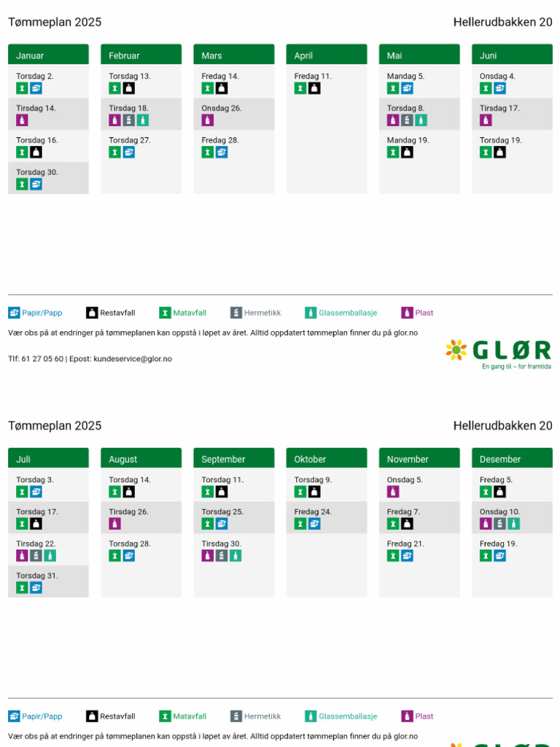Click the Glassemballasje legend entry in first page
This screenshot has height=747, width=560.
[x=341, y=313]
